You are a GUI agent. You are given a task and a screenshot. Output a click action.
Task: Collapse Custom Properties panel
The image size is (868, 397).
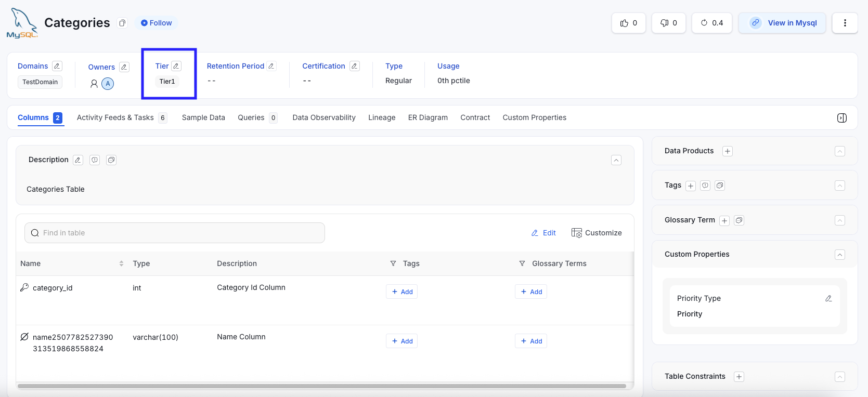coord(840,255)
